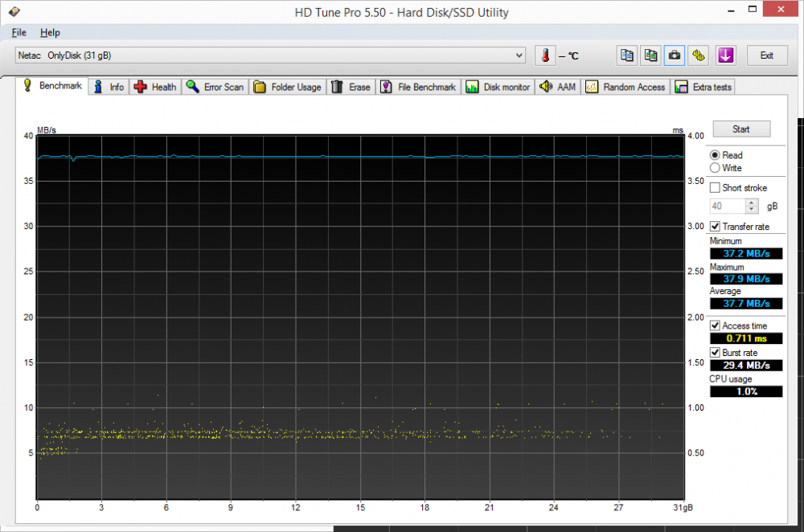Click the copy screenshot to clipboard icon
Viewport: 804px width, 532px height.
tap(651, 55)
